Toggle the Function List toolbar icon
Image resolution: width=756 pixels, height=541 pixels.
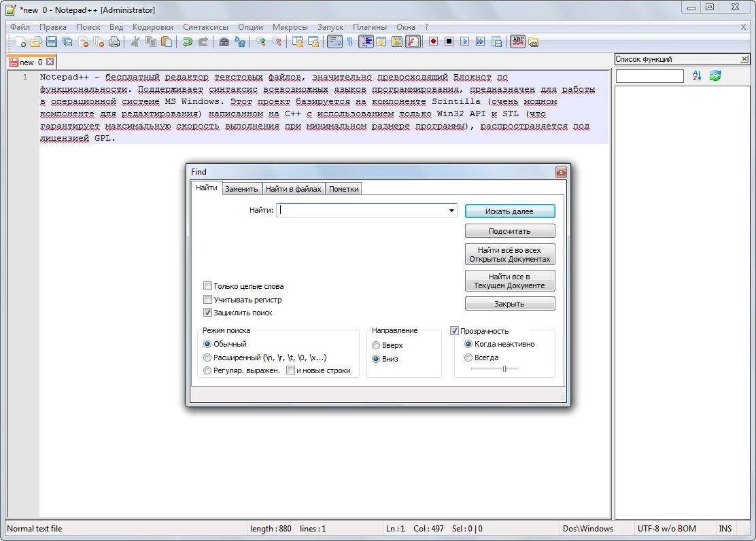(x=413, y=42)
